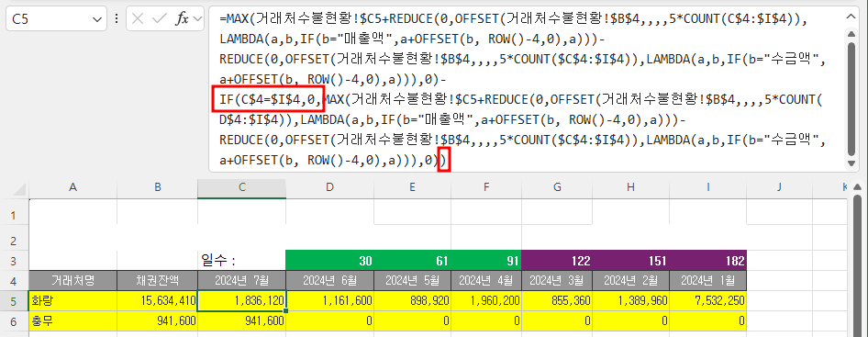Viewport: 868px width, 337px height.
Task: Click the formula bar down scroll arrow
Action: point(851,163)
